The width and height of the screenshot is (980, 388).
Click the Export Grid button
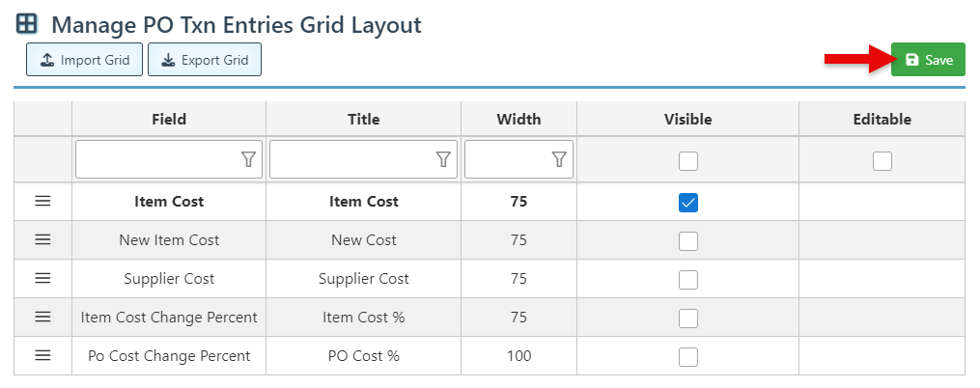[205, 60]
